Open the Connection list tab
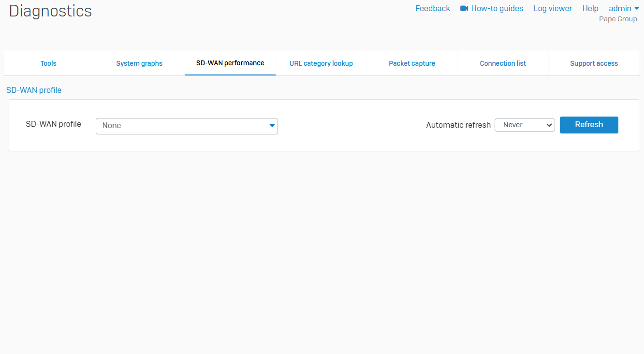 [x=503, y=63]
